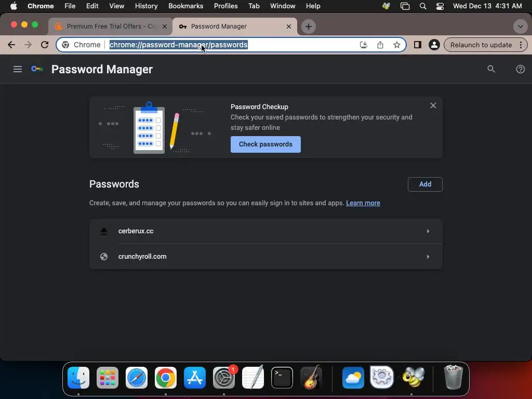This screenshot has width=532, height=399.
Task: Open the Chrome profile avatar menu
Action: pos(434,45)
